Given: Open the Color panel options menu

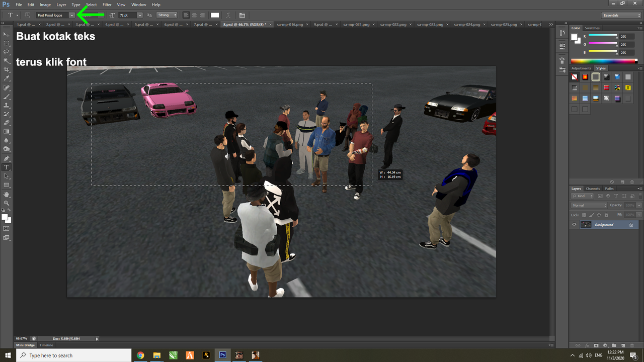Looking at the screenshot, I should tap(639, 28).
